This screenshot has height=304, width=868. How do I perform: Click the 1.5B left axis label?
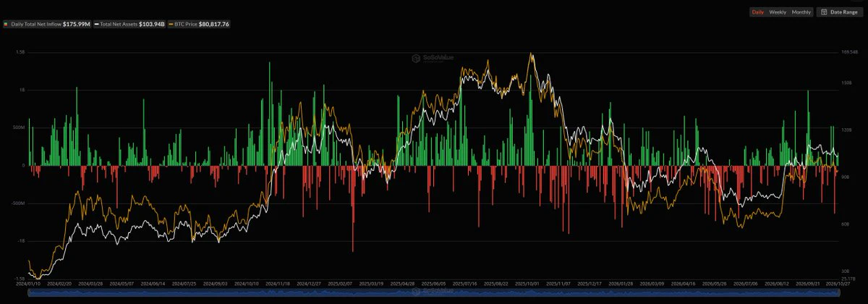pyautogui.click(x=21, y=53)
